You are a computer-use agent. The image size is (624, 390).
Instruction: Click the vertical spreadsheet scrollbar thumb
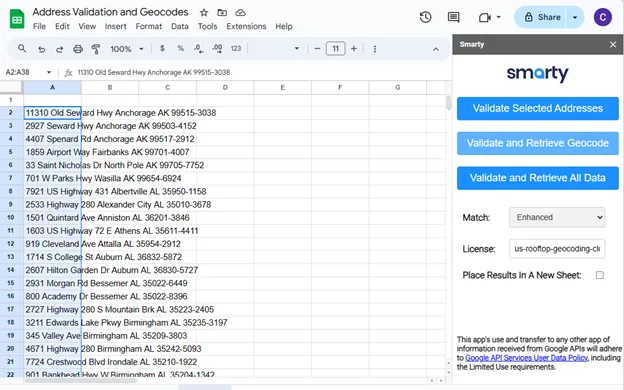coord(448,102)
